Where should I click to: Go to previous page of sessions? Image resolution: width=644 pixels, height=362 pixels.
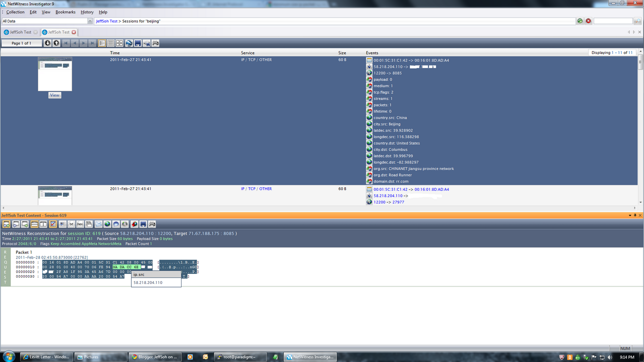(x=75, y=43)
